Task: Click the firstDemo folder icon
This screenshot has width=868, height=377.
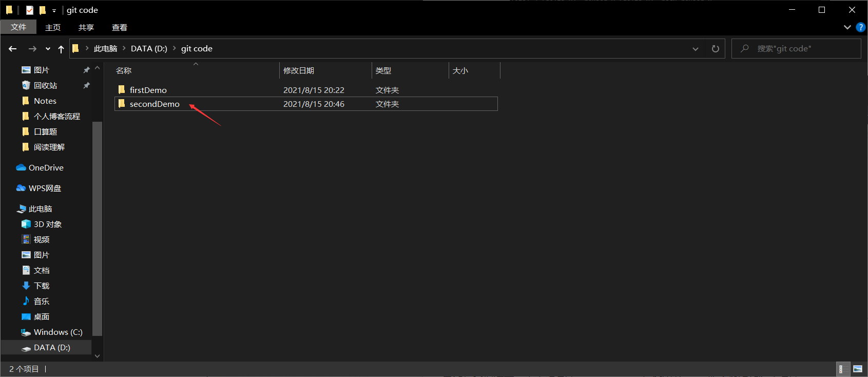Action: 122,90
